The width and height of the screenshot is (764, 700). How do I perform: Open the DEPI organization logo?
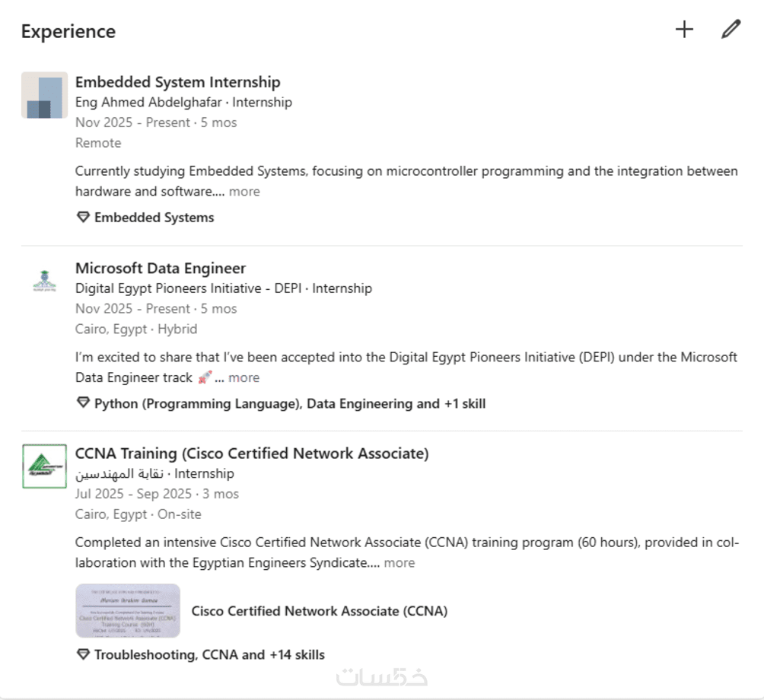(44, 281)
